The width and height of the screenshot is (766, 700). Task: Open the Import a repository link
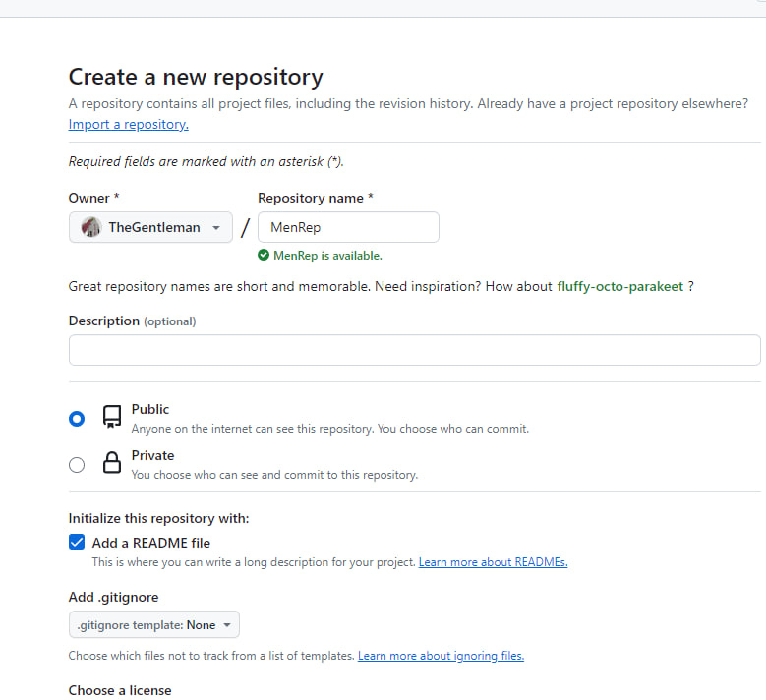[128, 125]
